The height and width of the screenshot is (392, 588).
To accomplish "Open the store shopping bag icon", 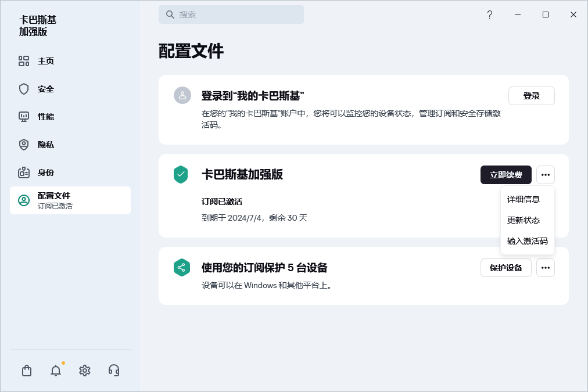I will 27,371.
